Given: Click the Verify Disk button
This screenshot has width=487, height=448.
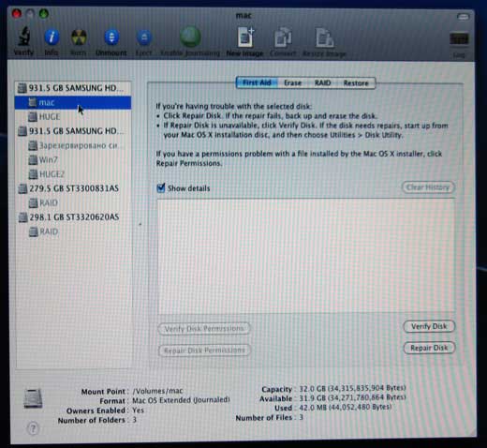Looking at the screenshot, I should pos(429,326).
